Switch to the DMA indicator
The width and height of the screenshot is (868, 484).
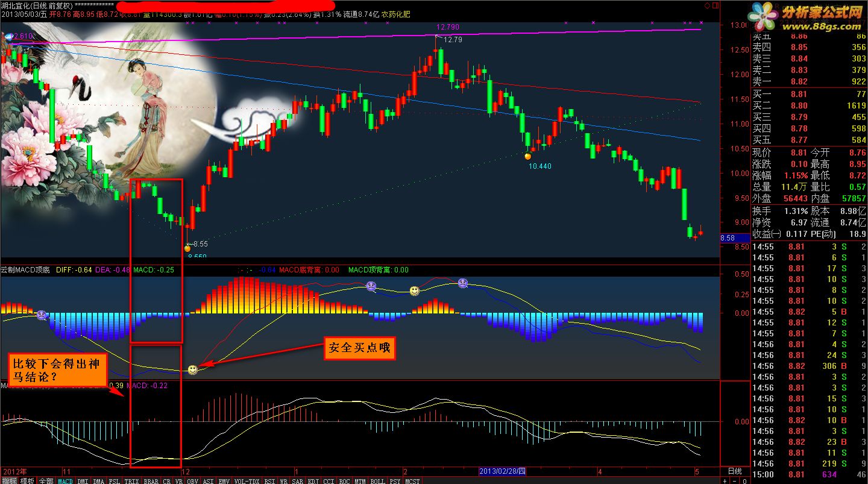[x=99, y=481]
